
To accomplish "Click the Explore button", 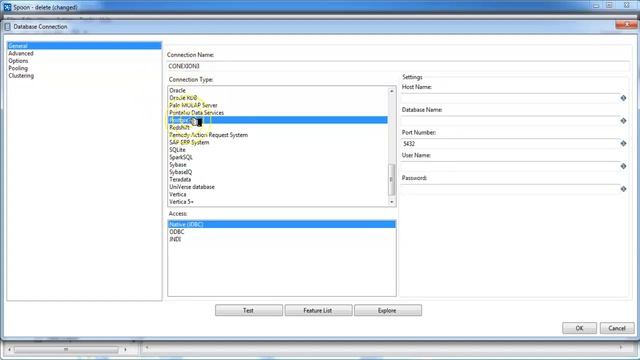I will click(x=388, y=311).
